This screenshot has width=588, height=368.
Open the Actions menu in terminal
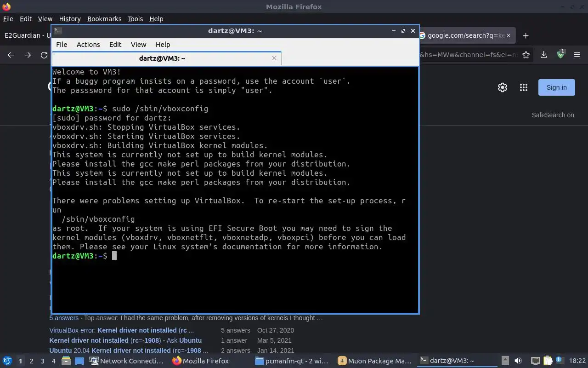tap(88, 45)
